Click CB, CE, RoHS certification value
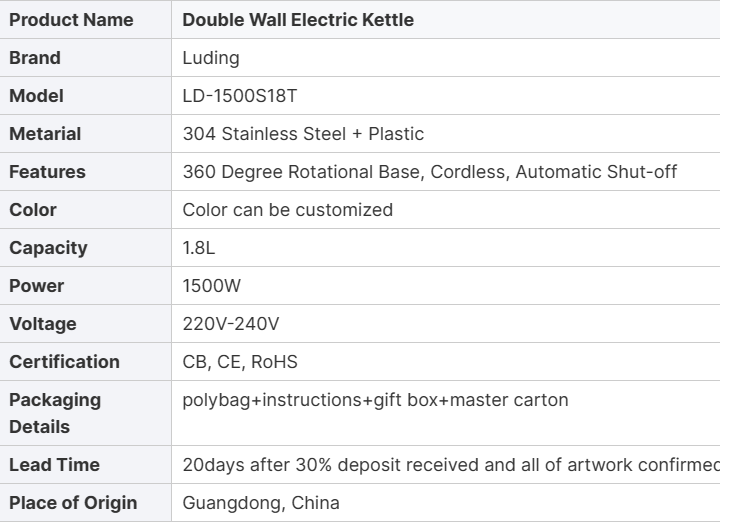Screen dimensions: 732x524 240,362
